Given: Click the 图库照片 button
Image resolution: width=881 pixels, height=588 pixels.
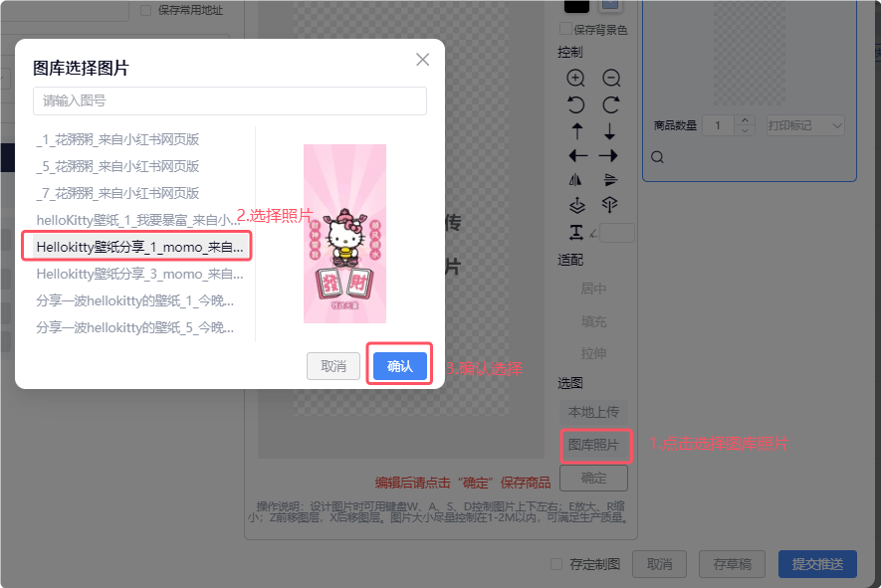Looking at the screenshot, I should pyautogui.click(x=593, y=445).
